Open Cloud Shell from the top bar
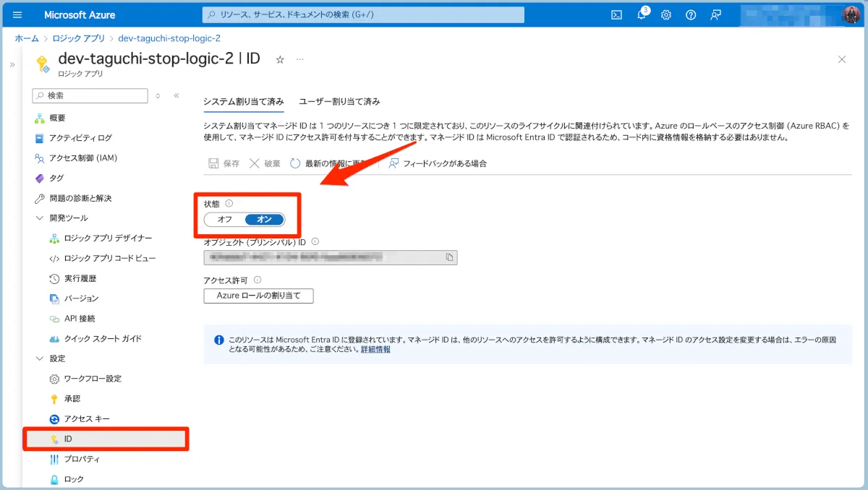This screenshot has height=490, width=868. pos(617,14)
